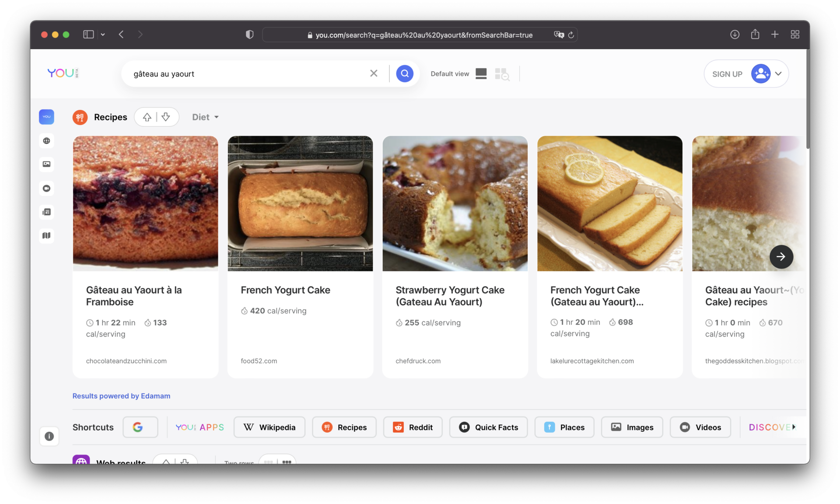Image resolution: width=840 pixels, height=504 pixels.
Task: Expand the Diet filter dropdown
Action: point(205,117)
